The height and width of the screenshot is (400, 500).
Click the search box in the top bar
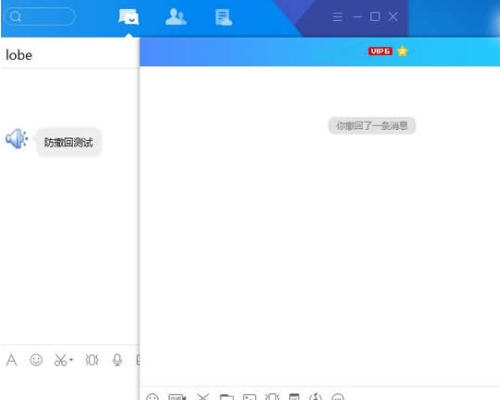[41, 16]
